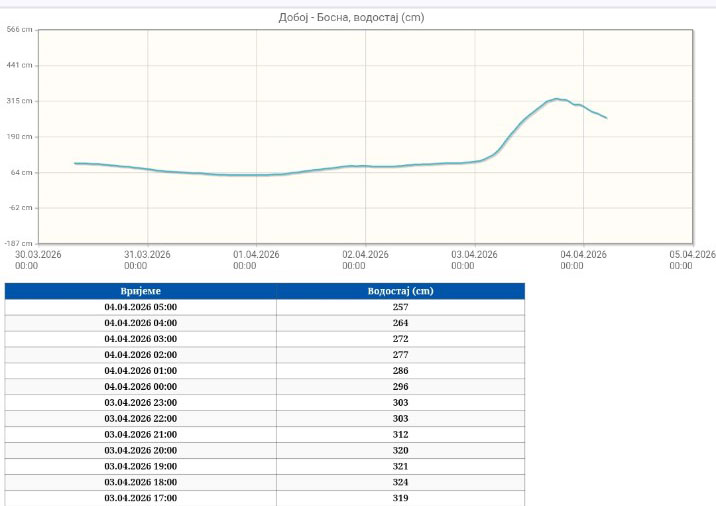Click the peak of the water level curve
This screenshot has width=716, height=506.
tap(556, 99)
